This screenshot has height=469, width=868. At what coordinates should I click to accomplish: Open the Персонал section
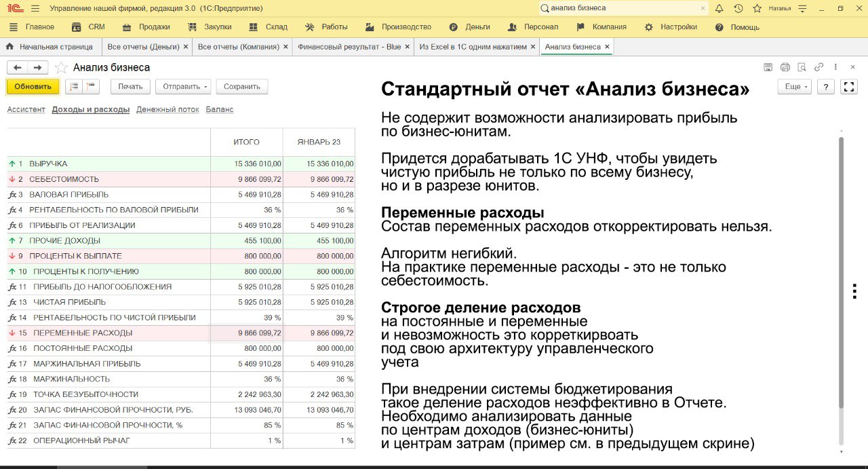(533, 27)
